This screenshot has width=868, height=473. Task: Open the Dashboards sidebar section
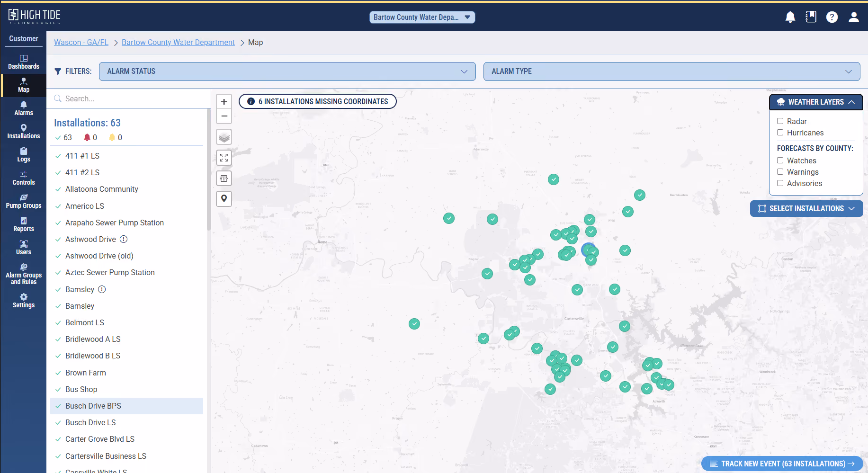[24, 62]
